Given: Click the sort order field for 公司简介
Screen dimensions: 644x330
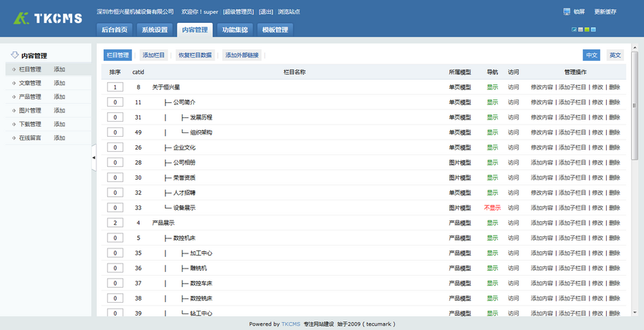Looking at the screenshot, I should tap(115, 102).
